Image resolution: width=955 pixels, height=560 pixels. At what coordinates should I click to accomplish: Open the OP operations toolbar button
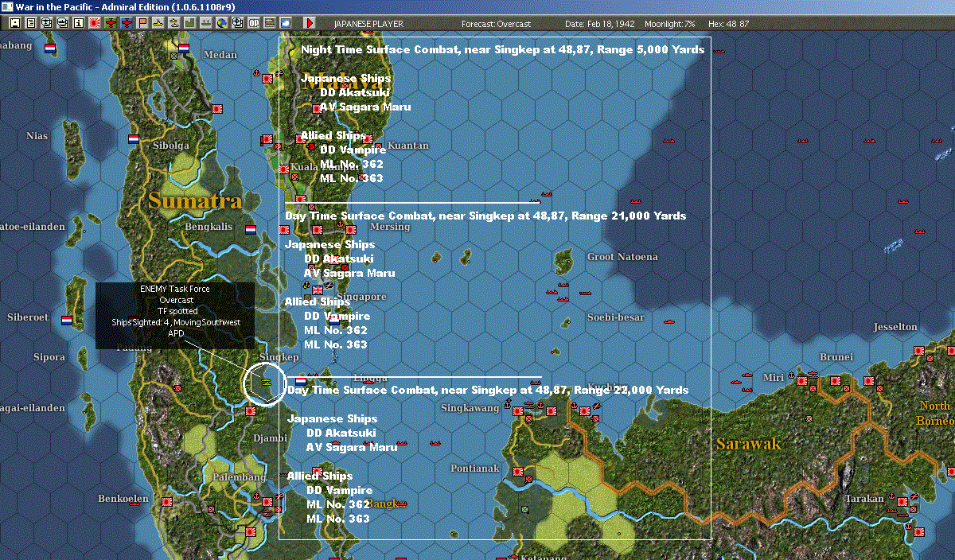(x=253, y=23)
